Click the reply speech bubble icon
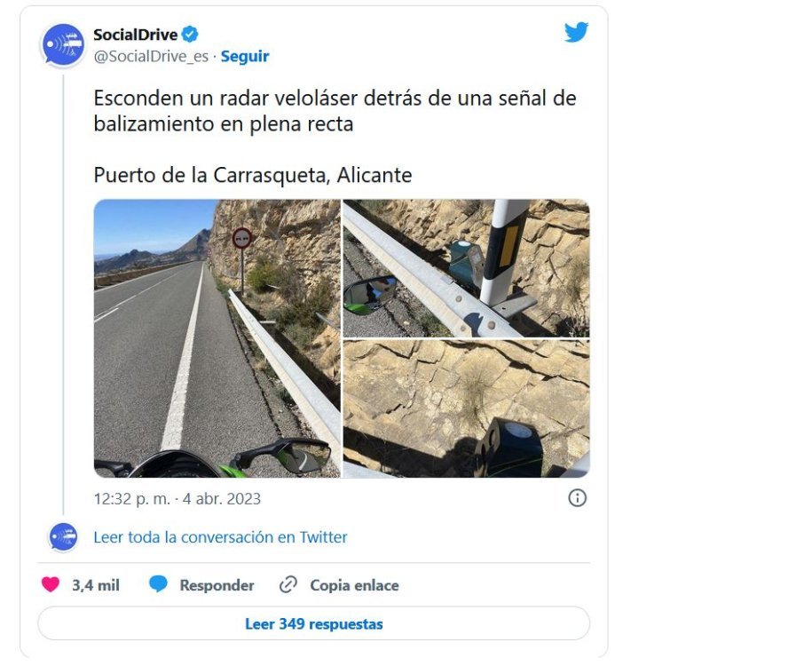Viewport: 812px width, 666px height. (x=159, y=584)
